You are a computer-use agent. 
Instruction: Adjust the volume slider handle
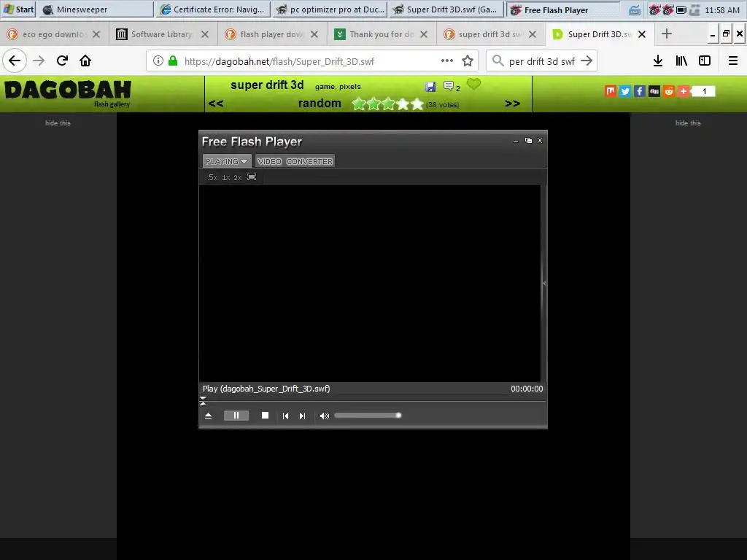tap(398, 415)
